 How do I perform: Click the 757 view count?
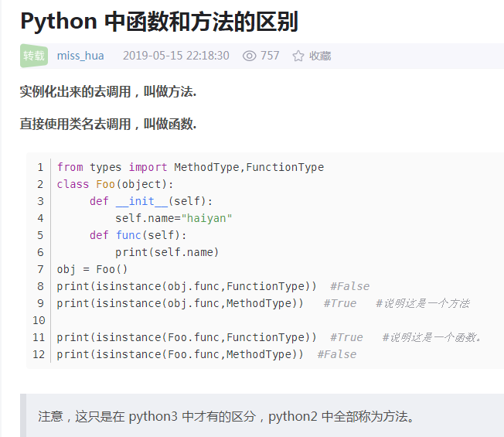click(x=270, y=56)
